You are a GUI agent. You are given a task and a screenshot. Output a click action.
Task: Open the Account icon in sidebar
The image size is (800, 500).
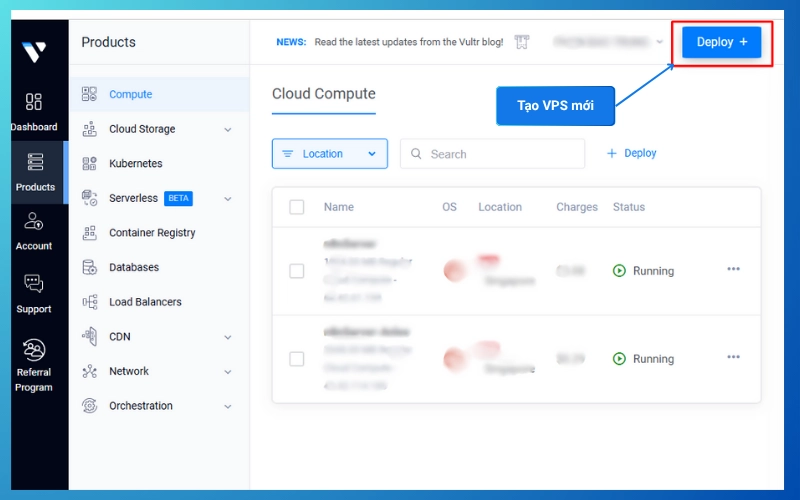click(34, 222)
